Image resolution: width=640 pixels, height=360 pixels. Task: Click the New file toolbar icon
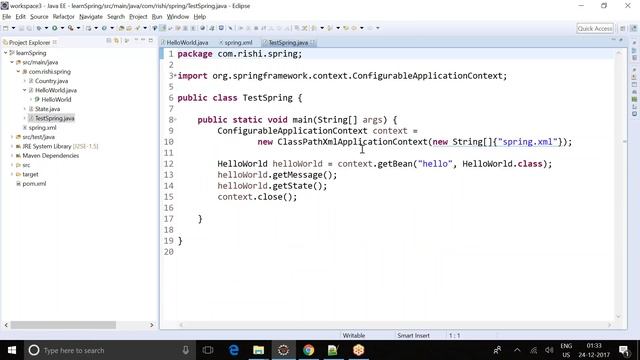(6, 28)
